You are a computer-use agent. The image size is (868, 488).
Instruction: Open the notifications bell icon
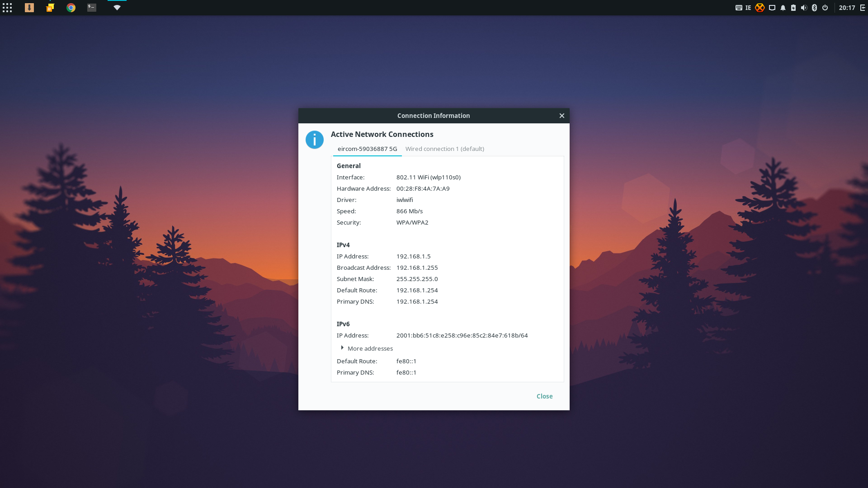[783, 8]
